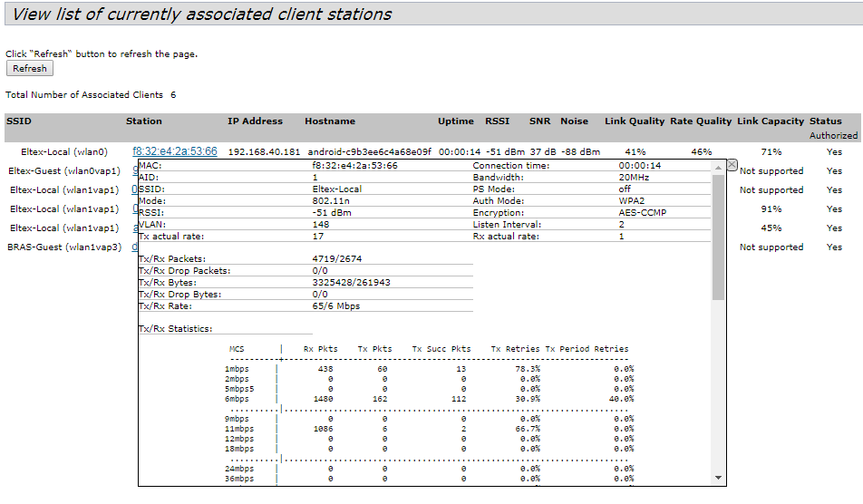This screenshot has width=863, height=504.
Task: Select the Eltex-Guest (wlan0vap1) SSID row
Action: click(x=64, y=171)
